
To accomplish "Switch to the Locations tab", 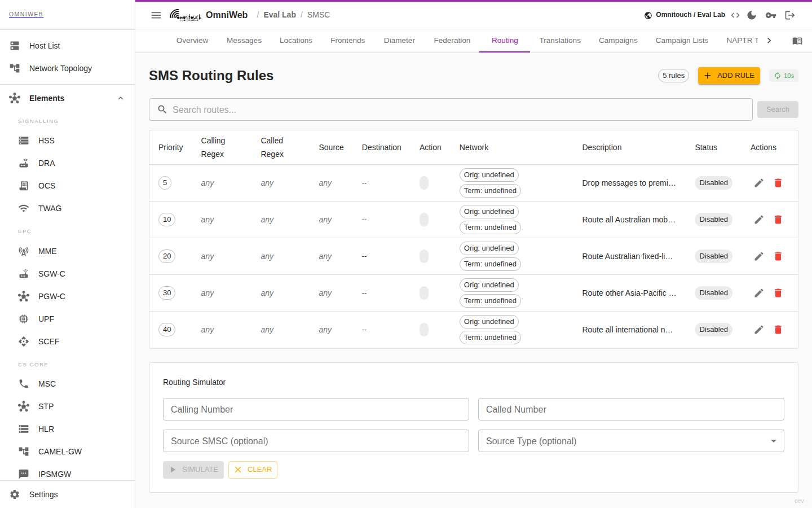I will (296, 41).
